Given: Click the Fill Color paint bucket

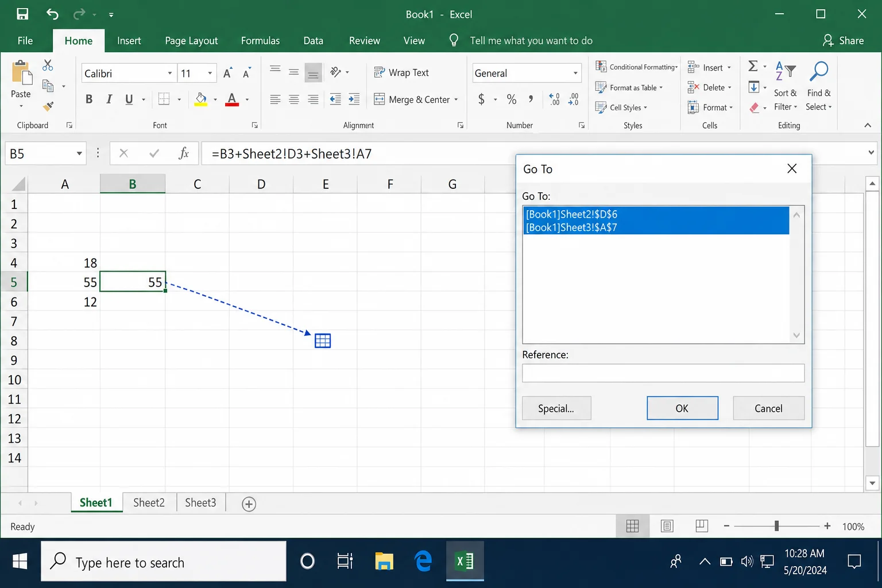Looking at the screenshot, I should tap(200, 99).
